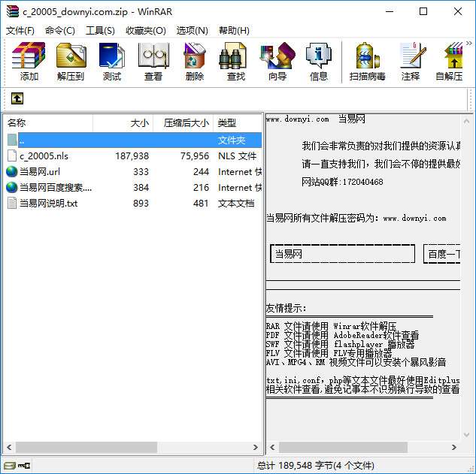Open the 收藏夹(O) menu
This screenshot has width=476, height=474.
146,30
